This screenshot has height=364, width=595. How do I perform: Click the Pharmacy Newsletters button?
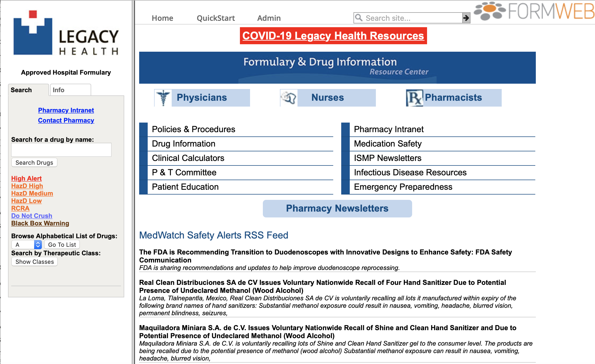[337, 208]
